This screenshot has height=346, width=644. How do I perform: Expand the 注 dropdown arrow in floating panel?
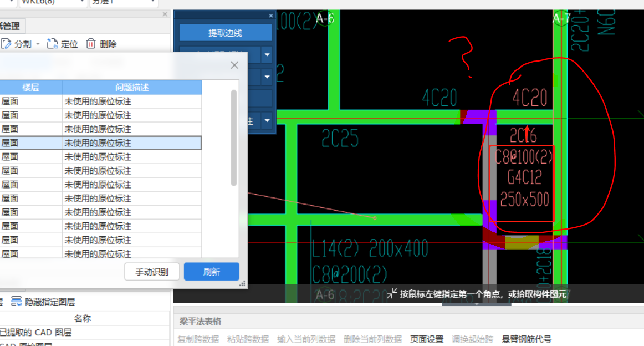(267, 120)
